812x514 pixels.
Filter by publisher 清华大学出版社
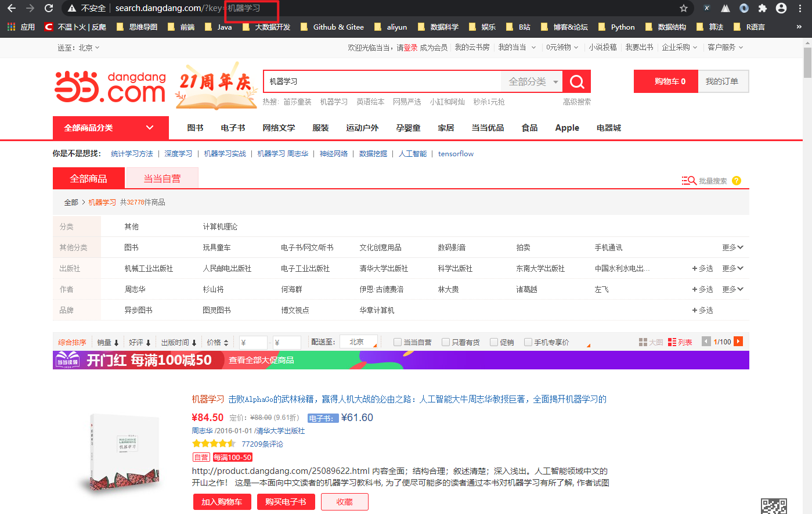click(384, 268)
